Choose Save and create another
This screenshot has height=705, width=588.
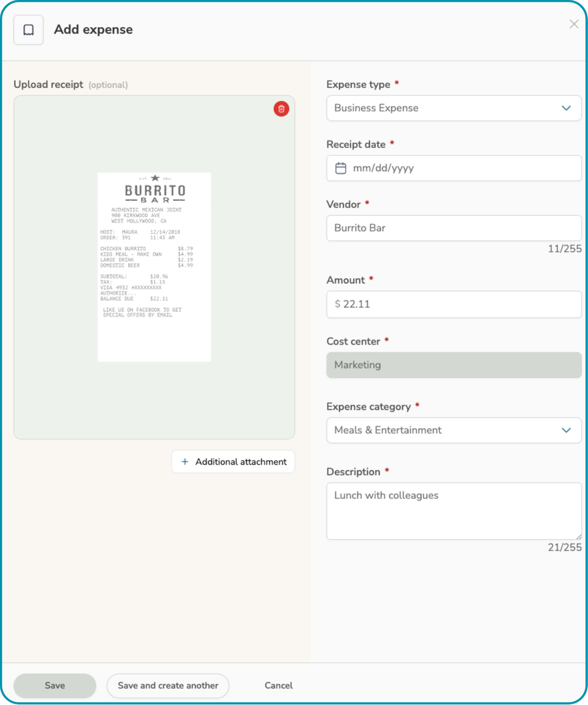tap(168, 686)
